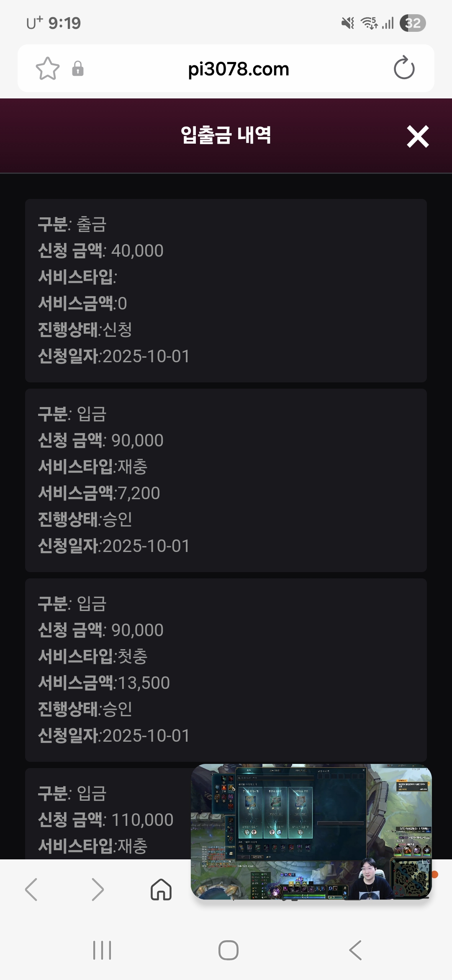The image size is (452, 980).
Task: Reload the pi3078.com page
Action: point(404,68)
